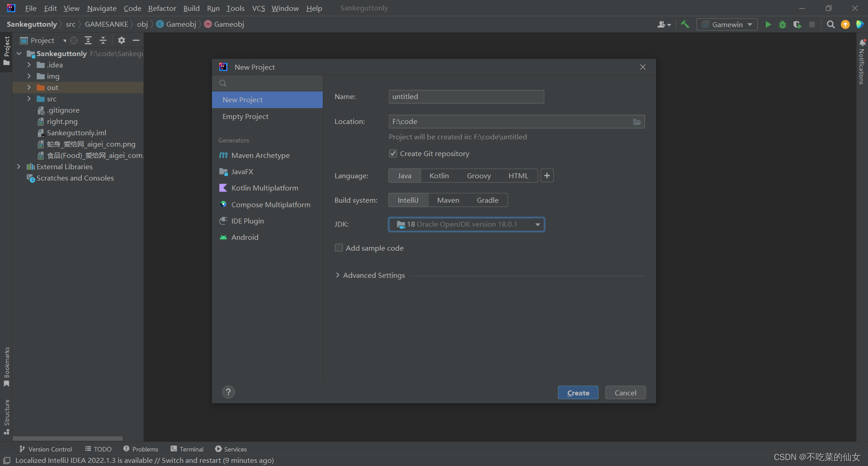Choose HTML as the language

point(518,176)
